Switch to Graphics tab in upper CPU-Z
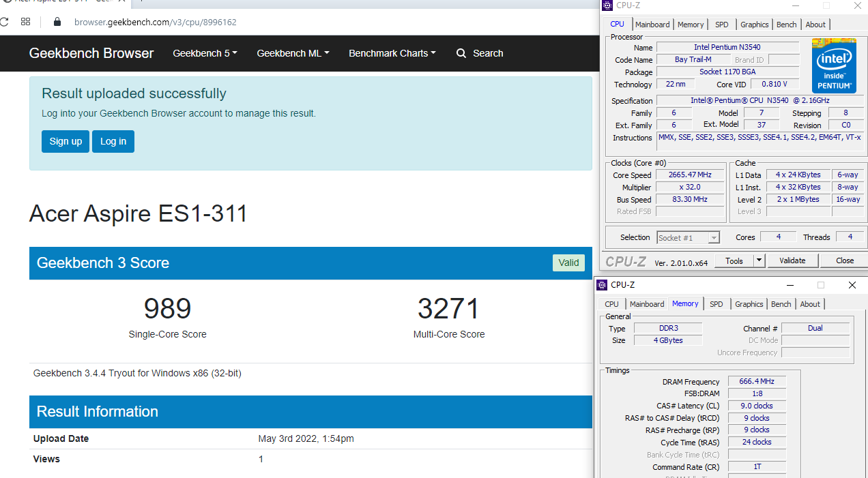The image size is (868, 478). pos(755,25)
